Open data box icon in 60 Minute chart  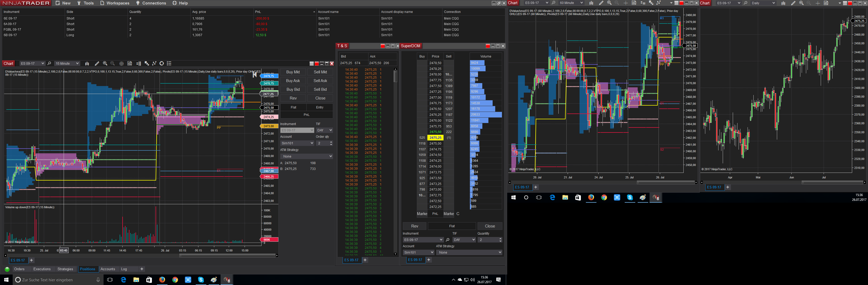pyautogui.click(x=634, y=3)
